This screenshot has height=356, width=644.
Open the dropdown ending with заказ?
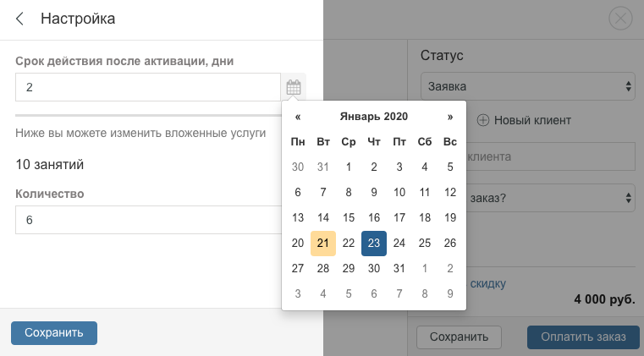pos(550,198)
